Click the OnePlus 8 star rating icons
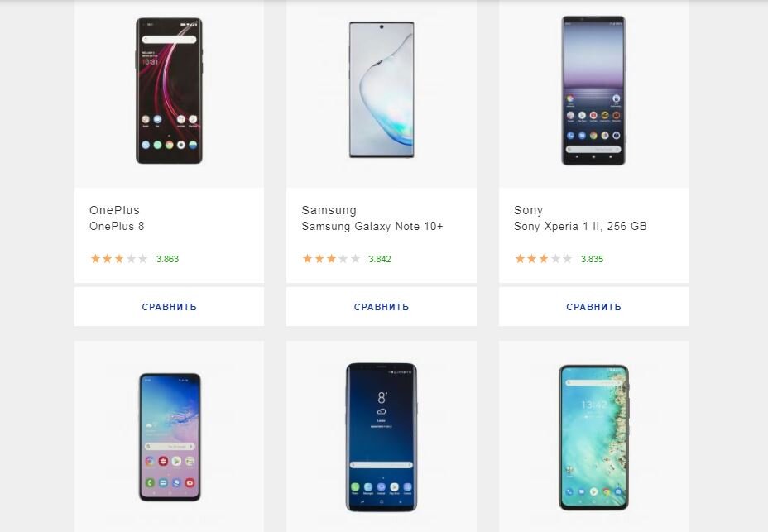Image resolution: width=768 pixels, height=532 pixels. (119, 259)
